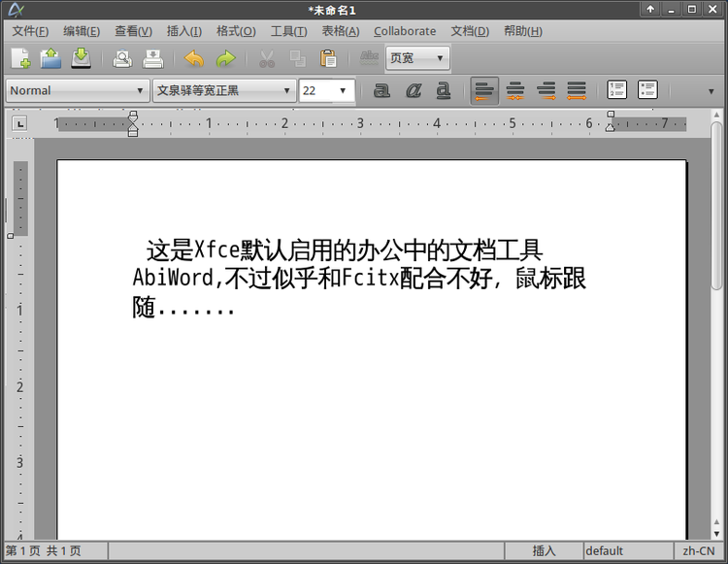Image resolution: width=728 pixels, height=564 pixels.
Task: Click the right indent marker on the ruler
Action: point(611,127)
